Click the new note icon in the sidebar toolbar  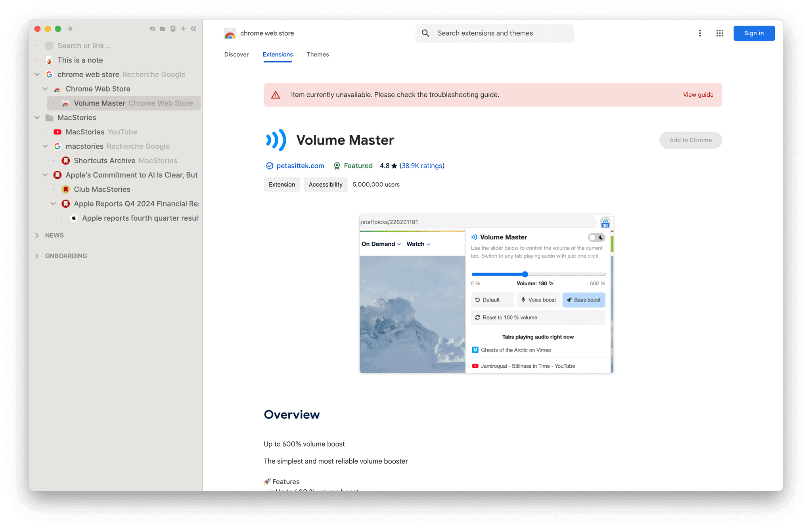(x=173, y=29)
